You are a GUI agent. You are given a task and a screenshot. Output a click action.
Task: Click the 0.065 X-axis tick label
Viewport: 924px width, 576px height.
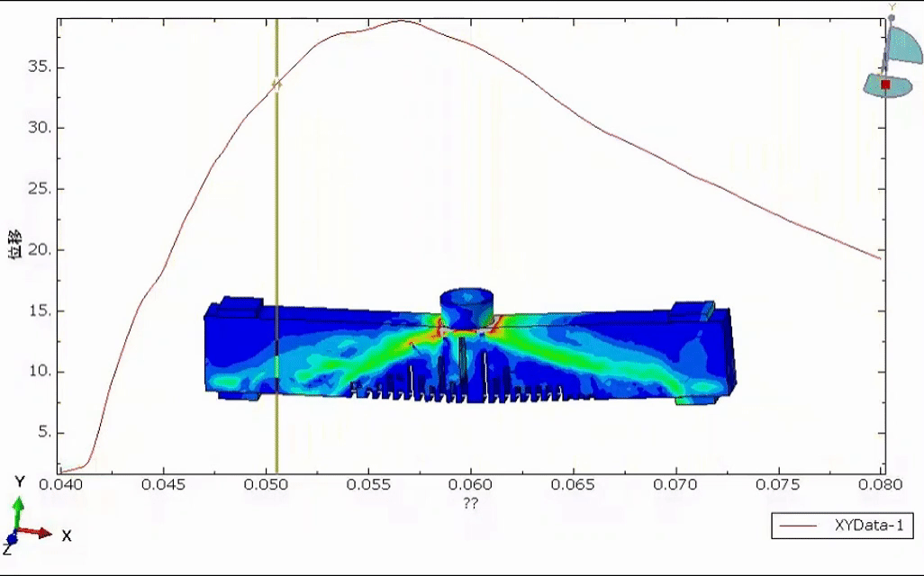click(573, 485)
